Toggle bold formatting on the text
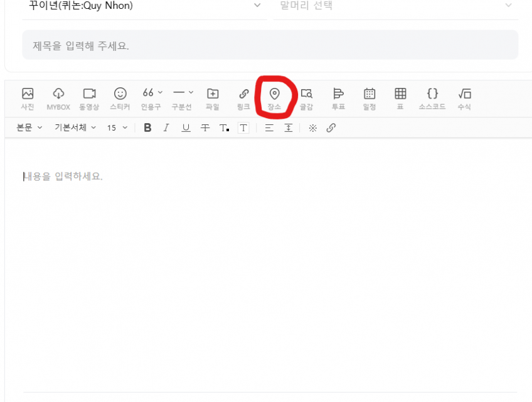Image resolution: width=532 pixels, height=402 pixels. pyautogui.click(x=147, y=128)
